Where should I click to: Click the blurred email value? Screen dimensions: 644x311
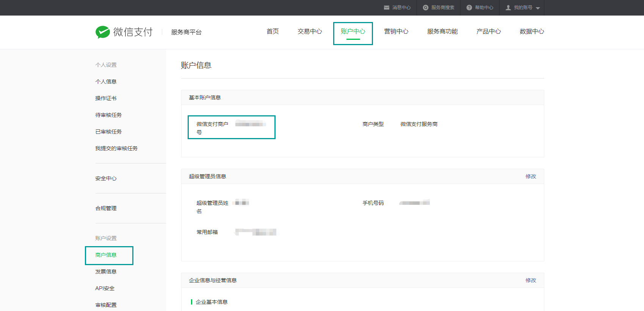[255, 232]
